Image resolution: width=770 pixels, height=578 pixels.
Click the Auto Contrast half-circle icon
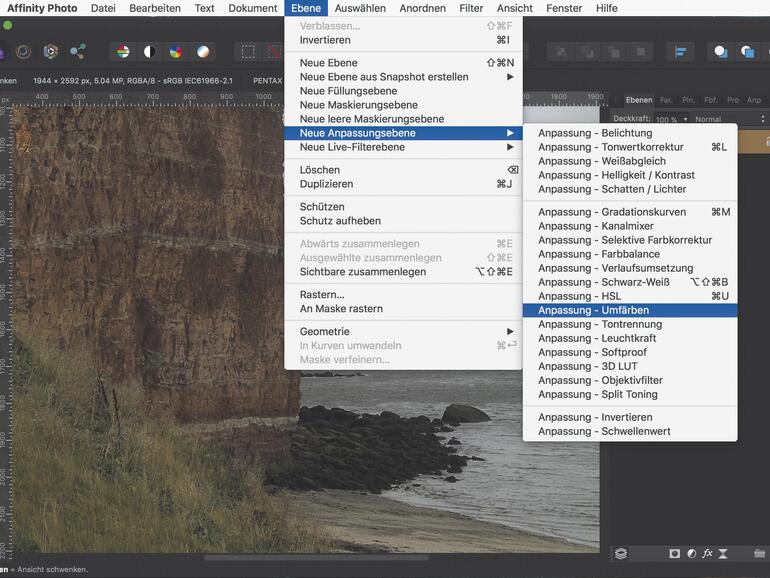pyautogui.click(x=149, y=52)
